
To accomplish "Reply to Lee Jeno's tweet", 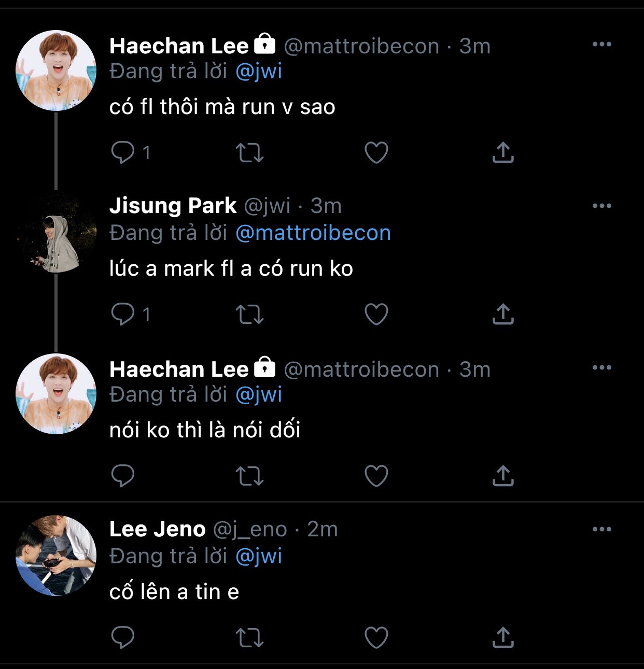I will click(123, 637).
